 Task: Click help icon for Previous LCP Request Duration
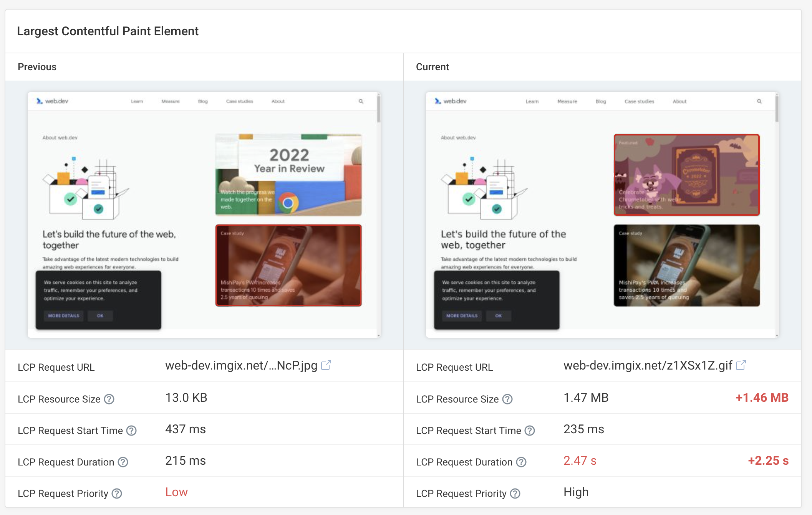pyautogui.click(x=123, y=462)
